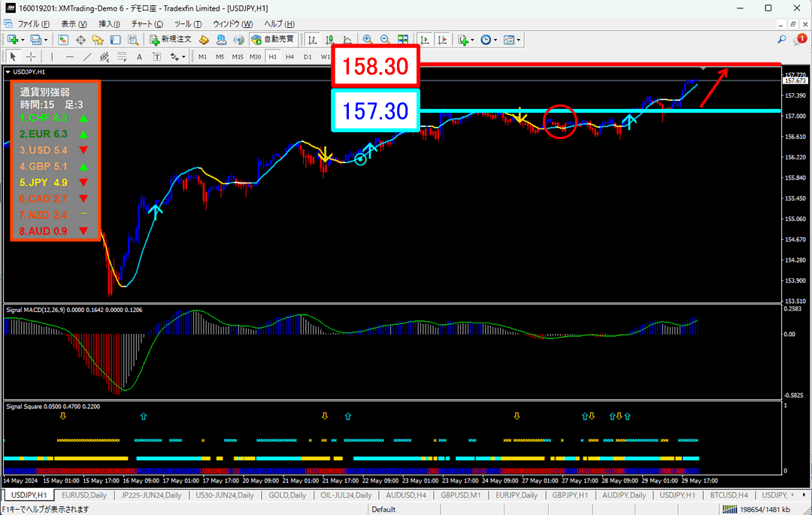Toggle chart Auto Scroll
812x515 pixels.
[425, 39]
